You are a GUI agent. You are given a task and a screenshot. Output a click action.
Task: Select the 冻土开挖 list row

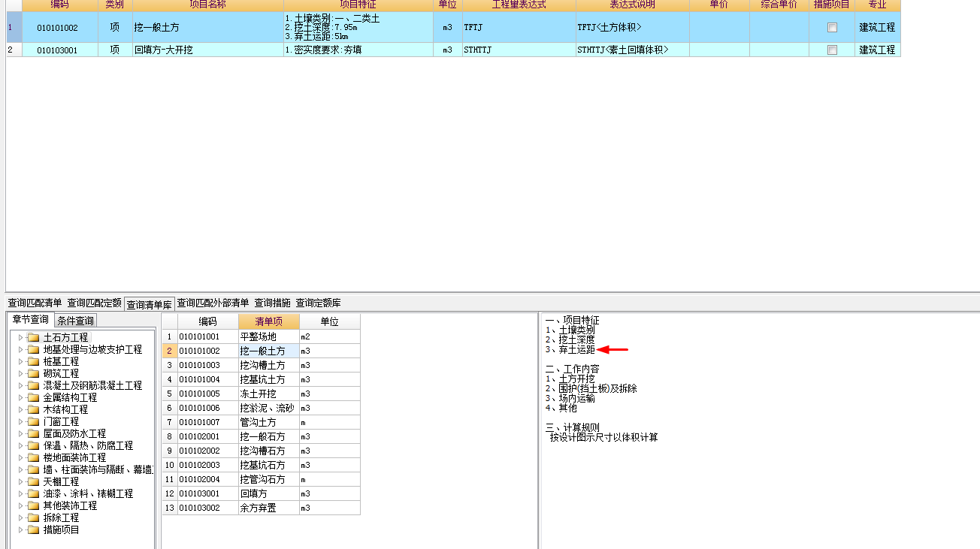click(x=262, y=394)
